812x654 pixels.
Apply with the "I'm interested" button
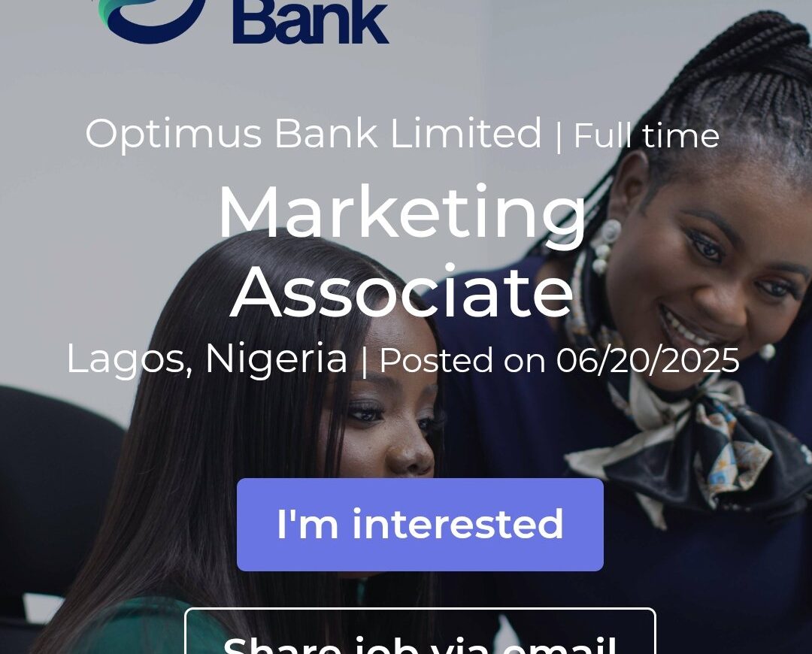[x=420, y=525]
